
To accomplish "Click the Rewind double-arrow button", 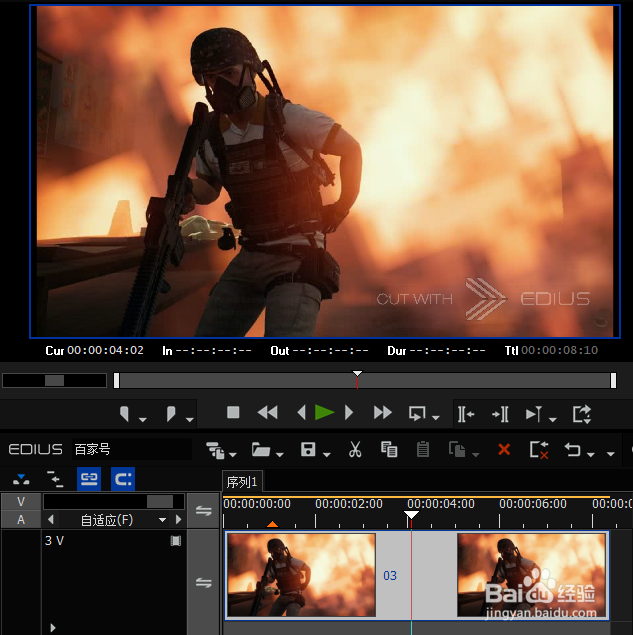I will [x=267, y=413].
